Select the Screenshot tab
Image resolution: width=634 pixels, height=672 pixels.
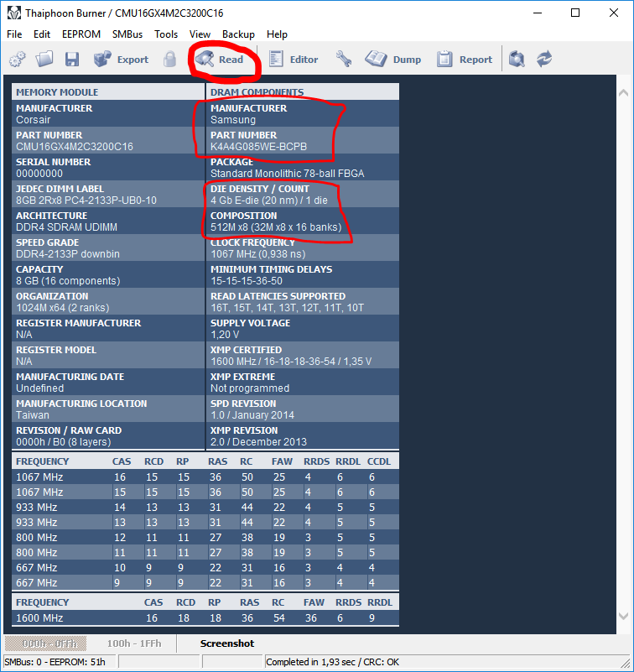[x=227, y=643]
